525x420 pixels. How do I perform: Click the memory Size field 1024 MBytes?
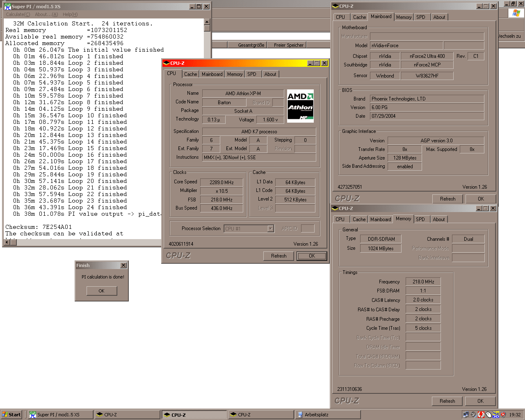coord(381,249)
